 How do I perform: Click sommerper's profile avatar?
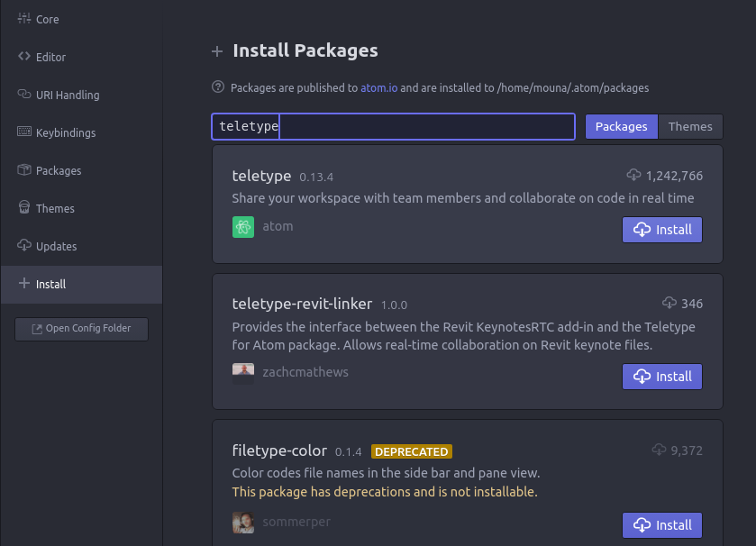[243, 522]
